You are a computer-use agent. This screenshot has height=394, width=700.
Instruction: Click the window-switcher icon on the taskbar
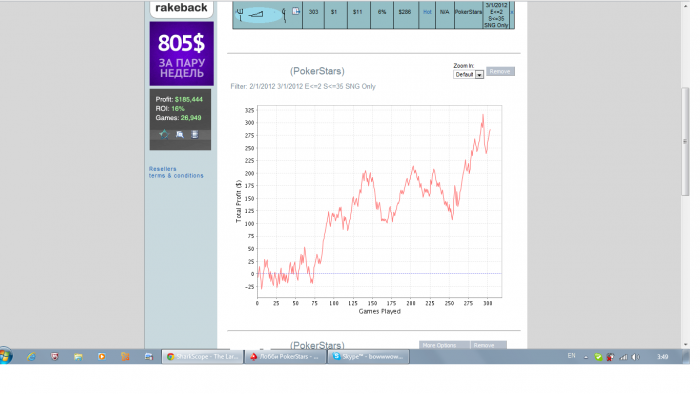[x=149, y=357]
